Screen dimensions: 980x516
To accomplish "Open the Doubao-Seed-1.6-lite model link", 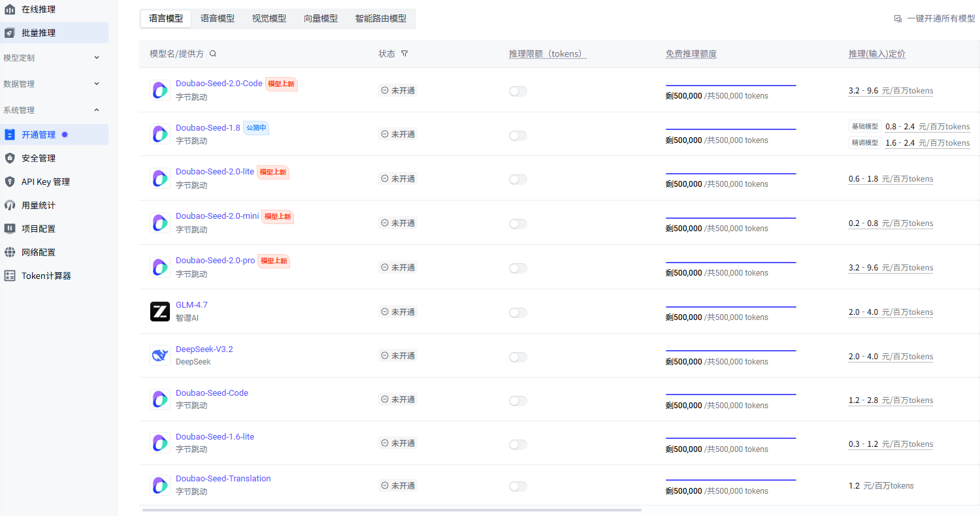I will [x=215, y=437].
